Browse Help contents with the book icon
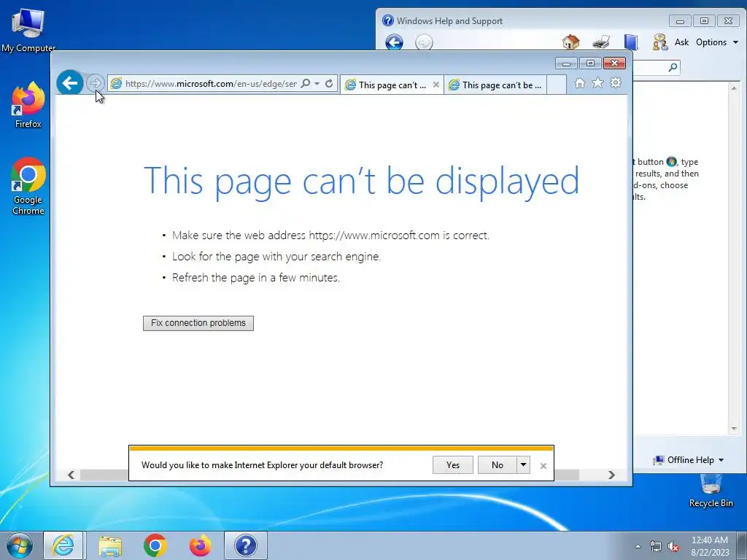The image size is (747, 560). [631, 42]
